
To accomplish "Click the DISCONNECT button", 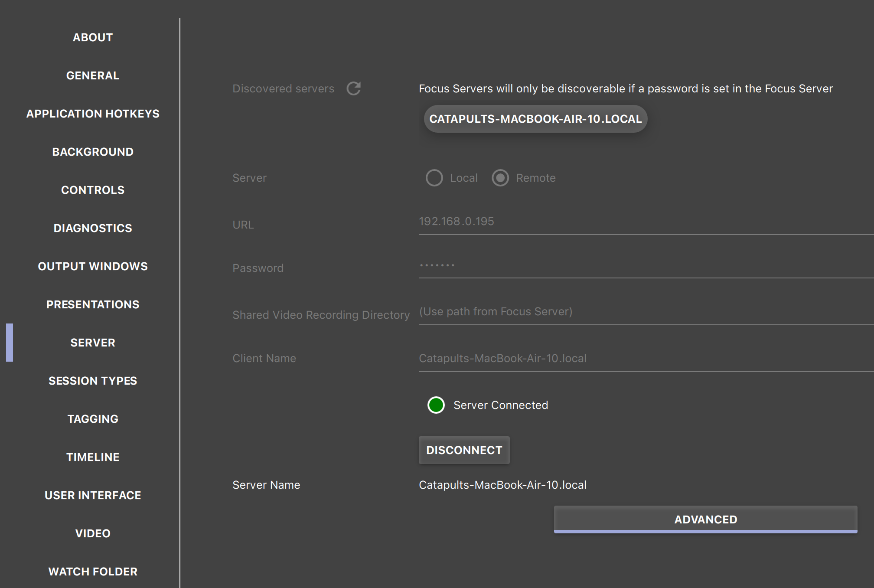I will [464, 450].
